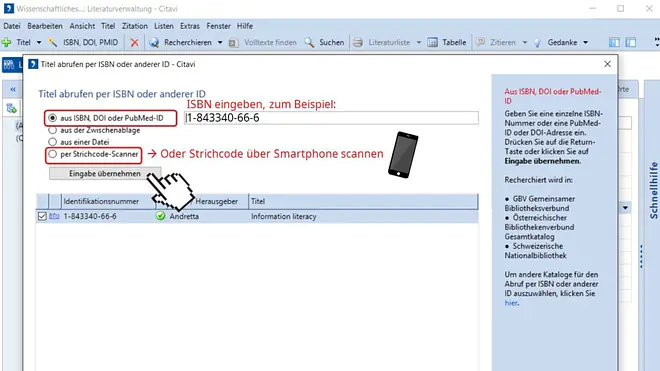Click the first layout pane icon in toolbar

click(x=614, y=42)
